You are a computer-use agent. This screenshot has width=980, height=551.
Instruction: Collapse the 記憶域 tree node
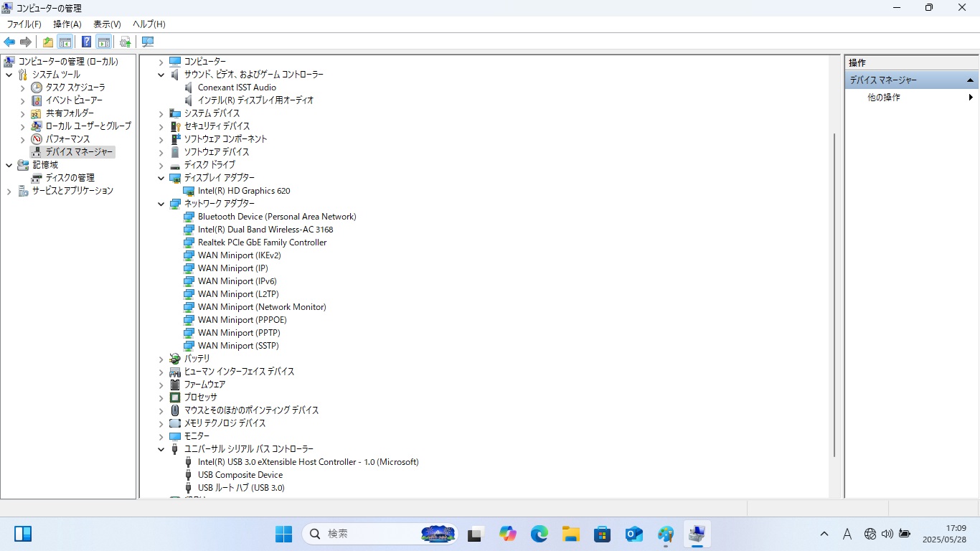tap(9, 165)
